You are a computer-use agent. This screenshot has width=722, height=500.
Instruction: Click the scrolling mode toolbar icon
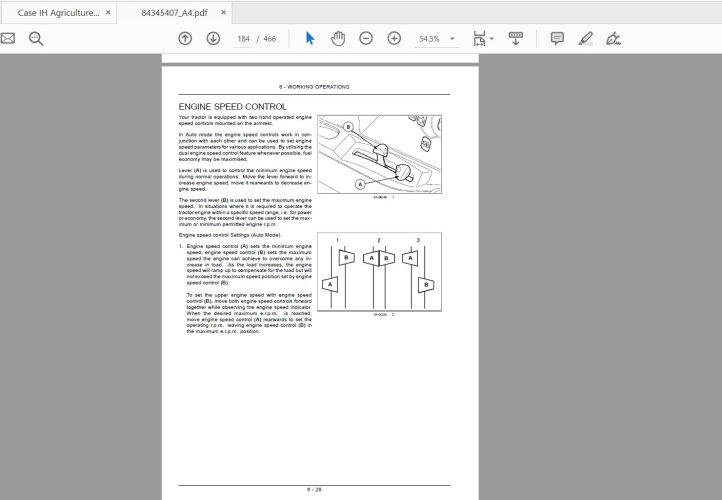(x=516, y=38)
